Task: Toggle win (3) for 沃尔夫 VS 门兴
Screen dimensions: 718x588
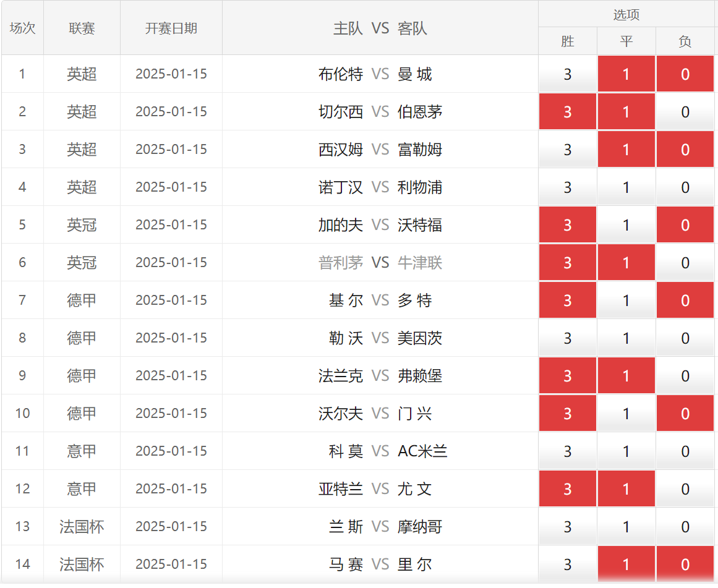Action: coord(567,414)
